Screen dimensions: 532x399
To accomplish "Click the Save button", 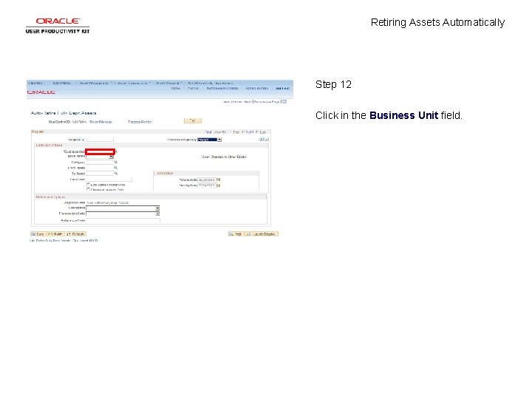I will (38, 234).
